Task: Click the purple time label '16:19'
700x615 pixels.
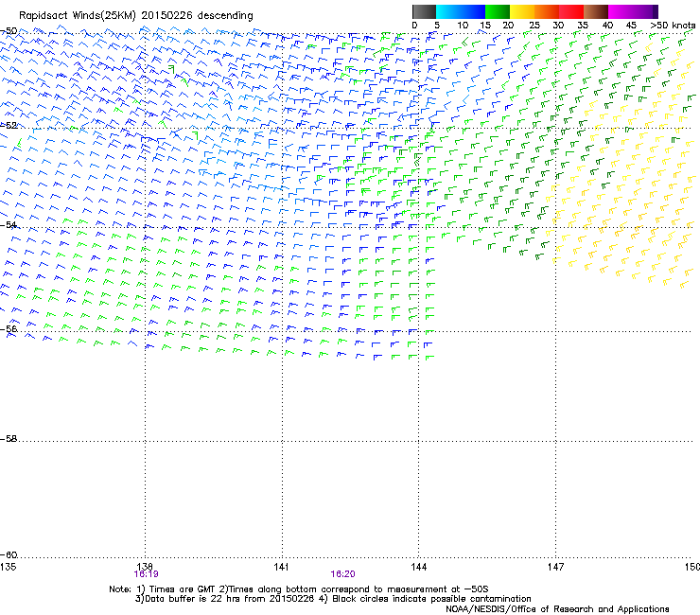Action: [146, 574]
